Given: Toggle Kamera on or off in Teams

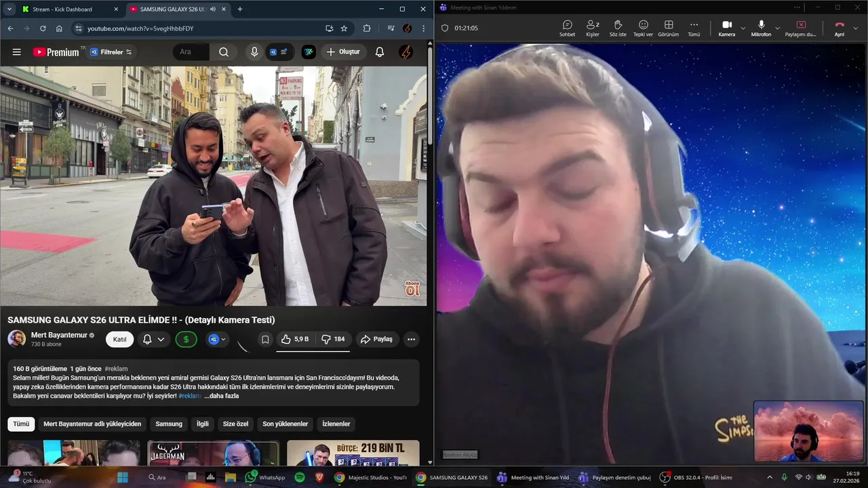Looking at the screenshot, I should (x=726, y=28).
